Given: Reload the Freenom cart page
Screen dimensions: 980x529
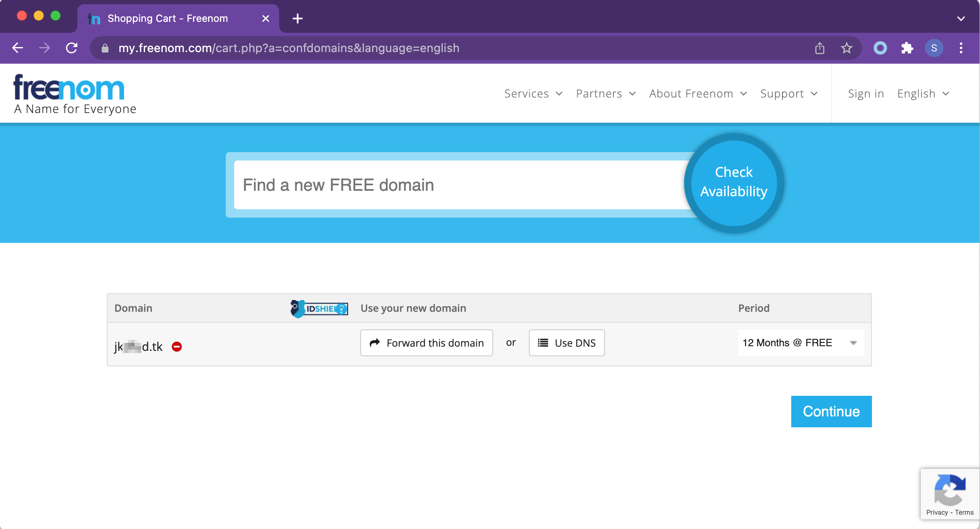Looking at the screenshot, I should [x=71, y=48].
